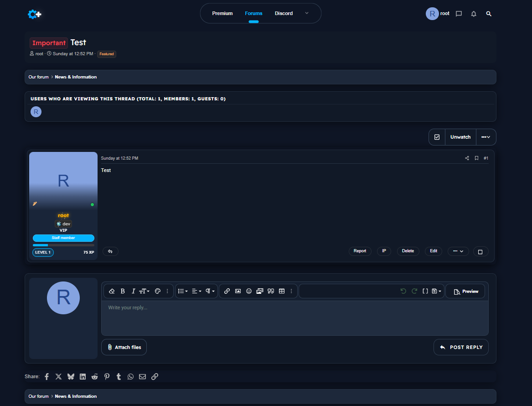The width and height of the screenshot is (532, 406).
Task: Switch to the Premium nav tab
Action: [222, 13]
